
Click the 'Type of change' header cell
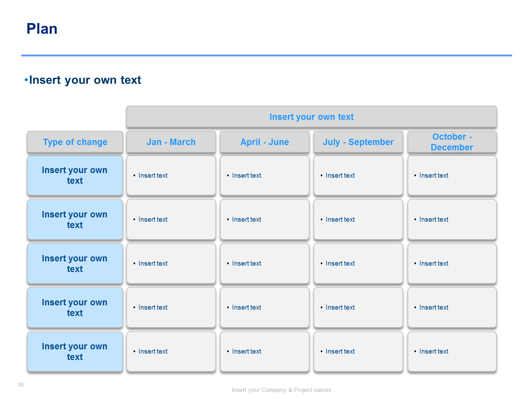click(x=75, y=142)
